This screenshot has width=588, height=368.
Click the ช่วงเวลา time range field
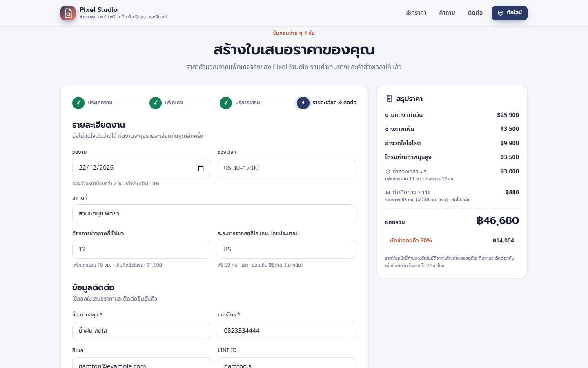(x=287, y=168)
